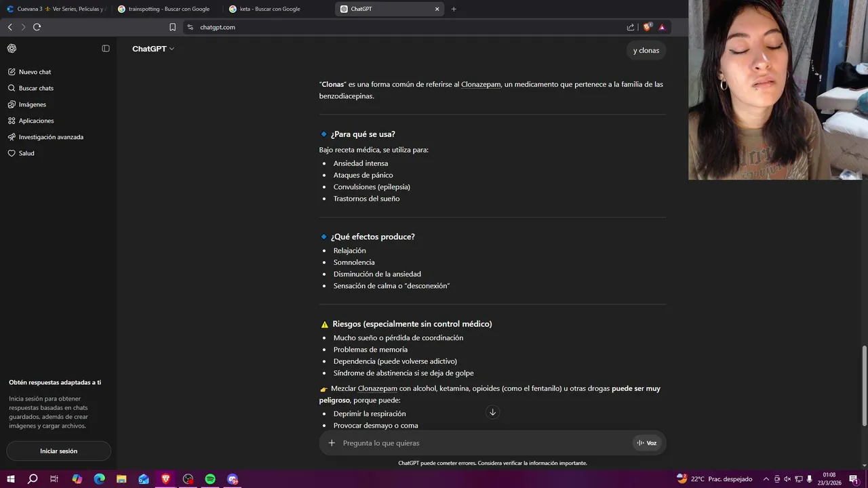The image size is (868, 488).
Task: Click list item 'Ataques de pánico'
Action: tap(363, 175)
